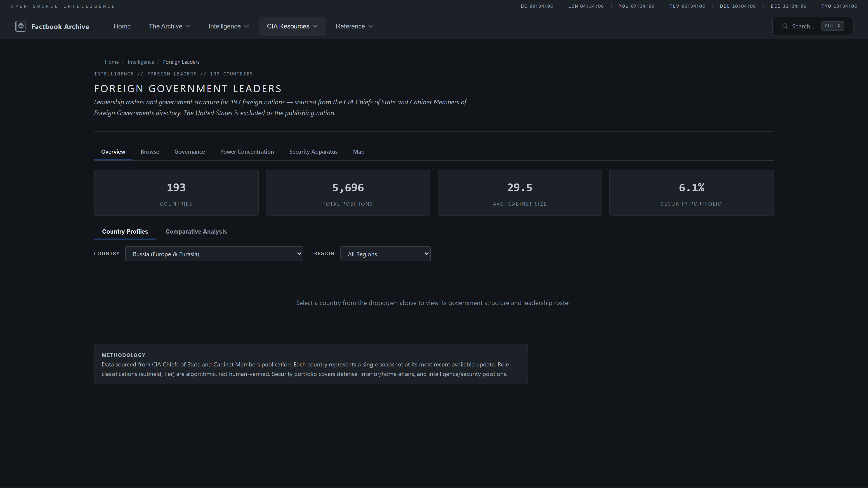Expand the Reference nav menu

click(354, 26)
